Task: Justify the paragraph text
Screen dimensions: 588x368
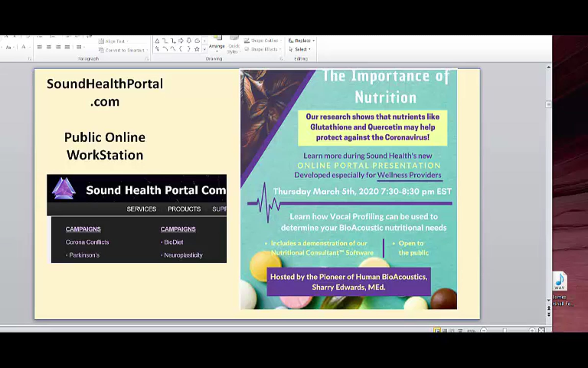Action: tap(67, 47)
